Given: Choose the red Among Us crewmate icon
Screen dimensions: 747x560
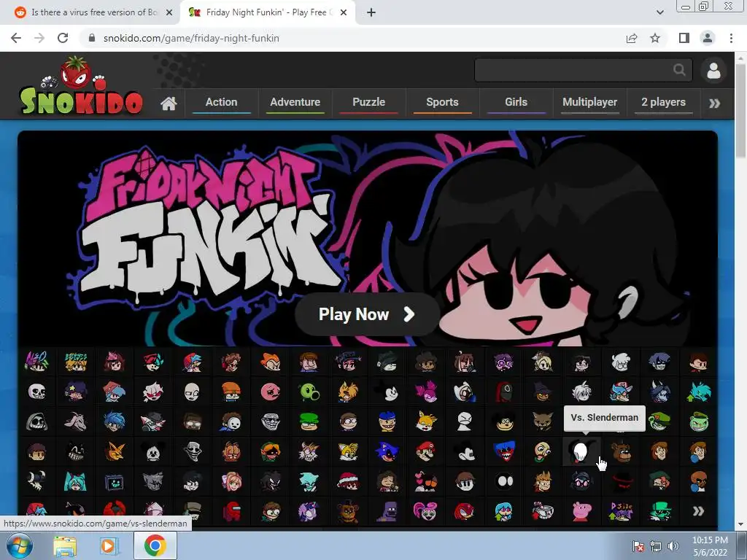Looking at the screenshot, I should click(x=231, y=511).
